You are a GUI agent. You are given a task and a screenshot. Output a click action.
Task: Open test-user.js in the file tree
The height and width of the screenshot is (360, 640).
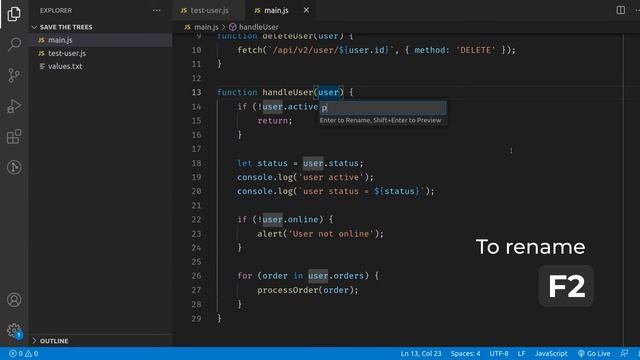point(67,53)
